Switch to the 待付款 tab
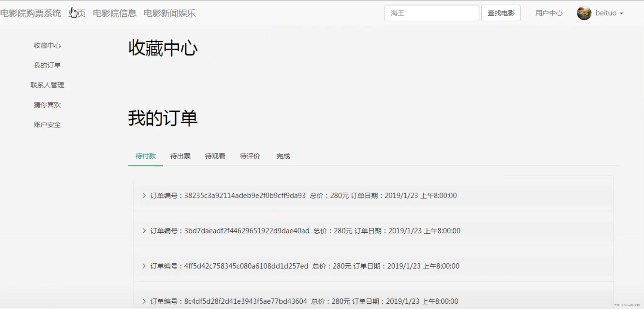The height and width of the screenshot is (309, 644). [145, 156]
